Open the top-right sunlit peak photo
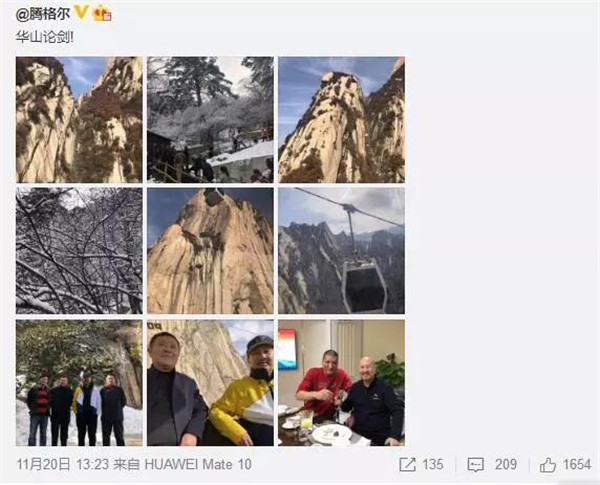Image resolution: width=600 pixels, height=485 pixels. pyautogui.click(x=341, y=119)
